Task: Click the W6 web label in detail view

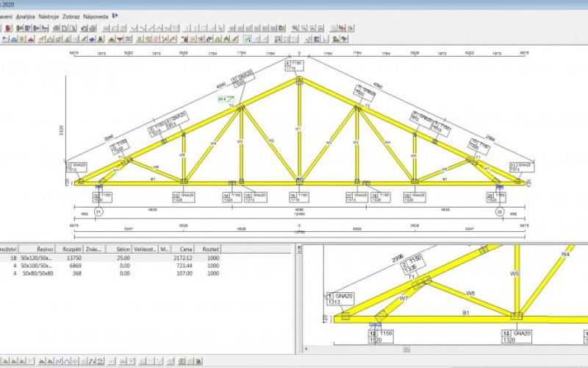Action: tap(470, 293)
